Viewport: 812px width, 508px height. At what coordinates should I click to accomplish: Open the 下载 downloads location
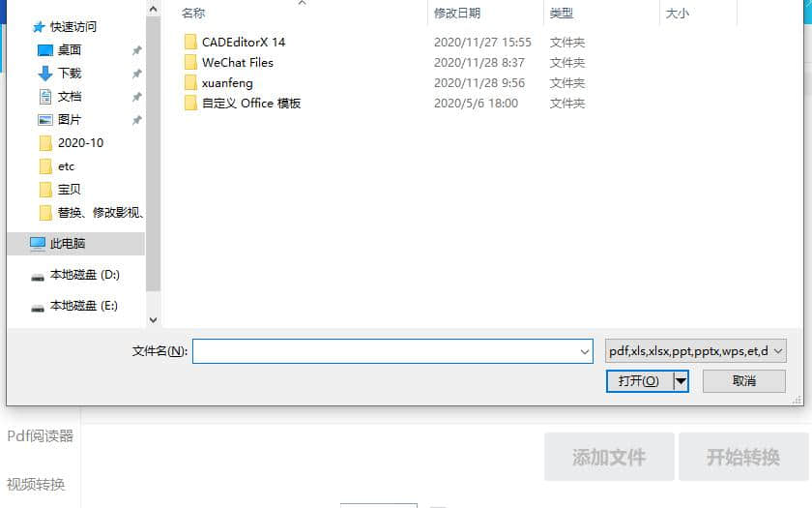click(70, 74)
